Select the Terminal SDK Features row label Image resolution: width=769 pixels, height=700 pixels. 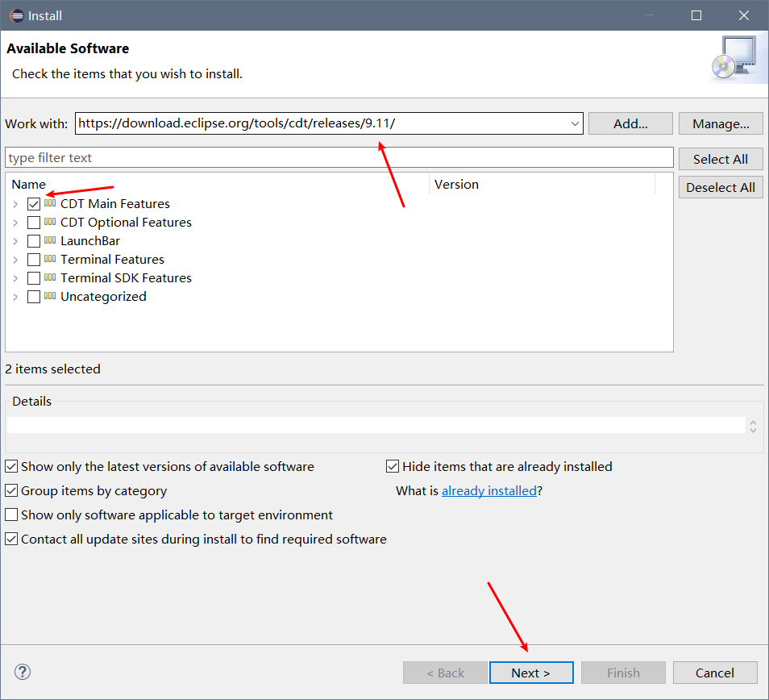point(126,278)
